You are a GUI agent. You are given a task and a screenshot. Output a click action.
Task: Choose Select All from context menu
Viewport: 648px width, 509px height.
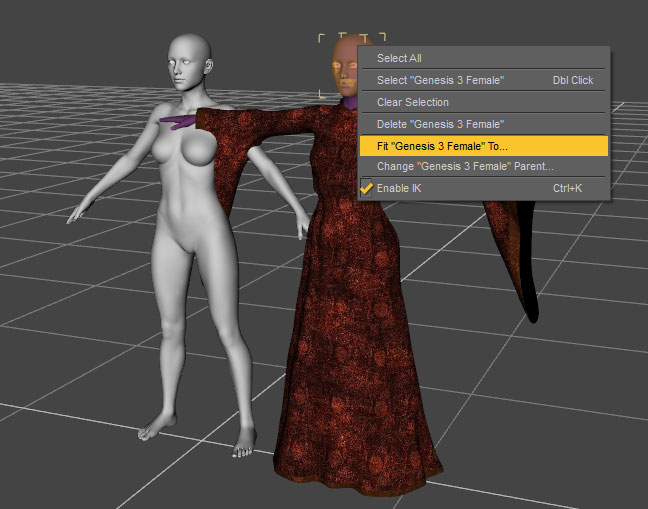(484, 58)
